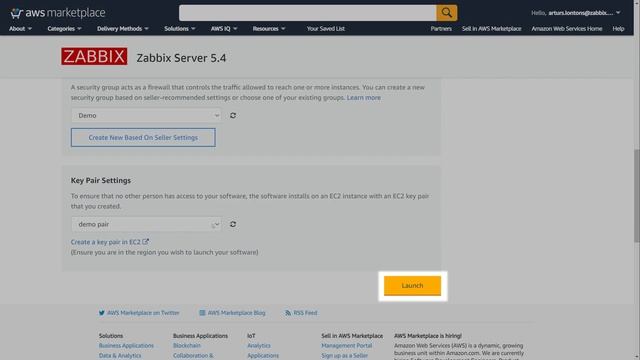Open the AWS Marketplace Blog link

[236, 313]
